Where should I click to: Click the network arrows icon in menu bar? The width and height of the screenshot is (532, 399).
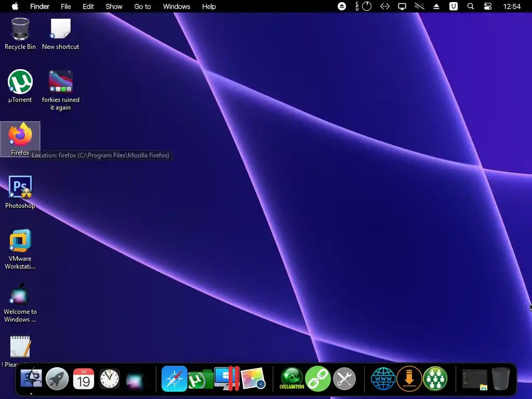click(385, 6)
